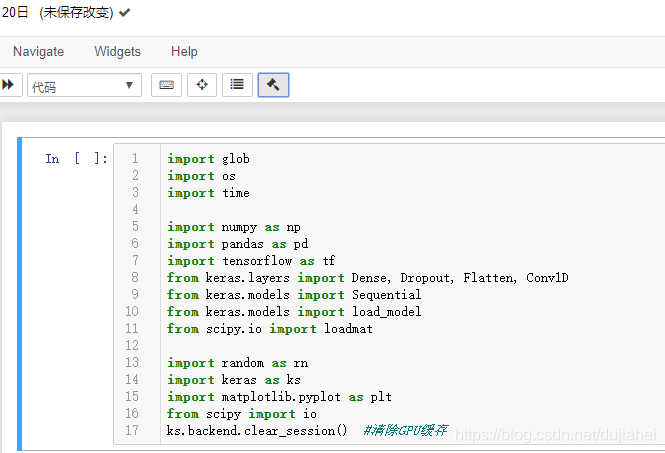
Task: Click 'Flatten,' in the keras.layers import
Action: click(x=490, y=277)
